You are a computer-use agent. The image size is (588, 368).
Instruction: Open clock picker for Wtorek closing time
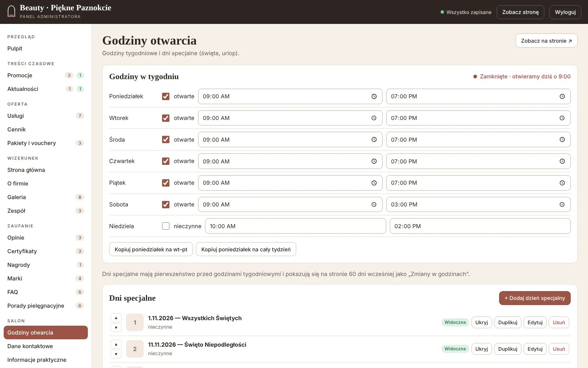coord(562,118)
